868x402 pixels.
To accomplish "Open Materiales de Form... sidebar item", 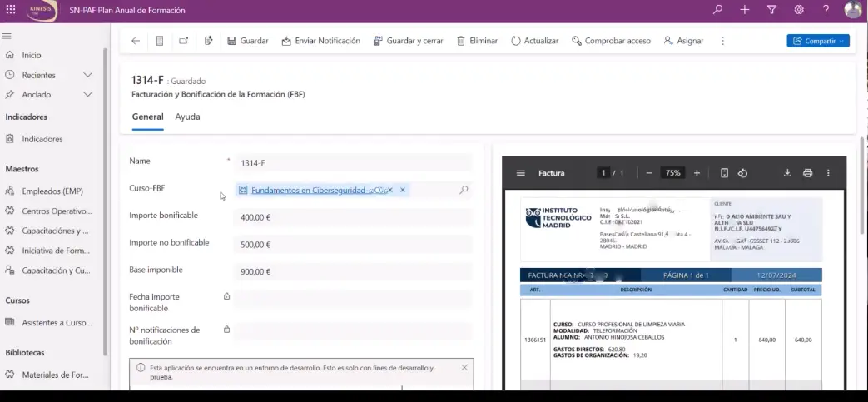I will (55, 375).
